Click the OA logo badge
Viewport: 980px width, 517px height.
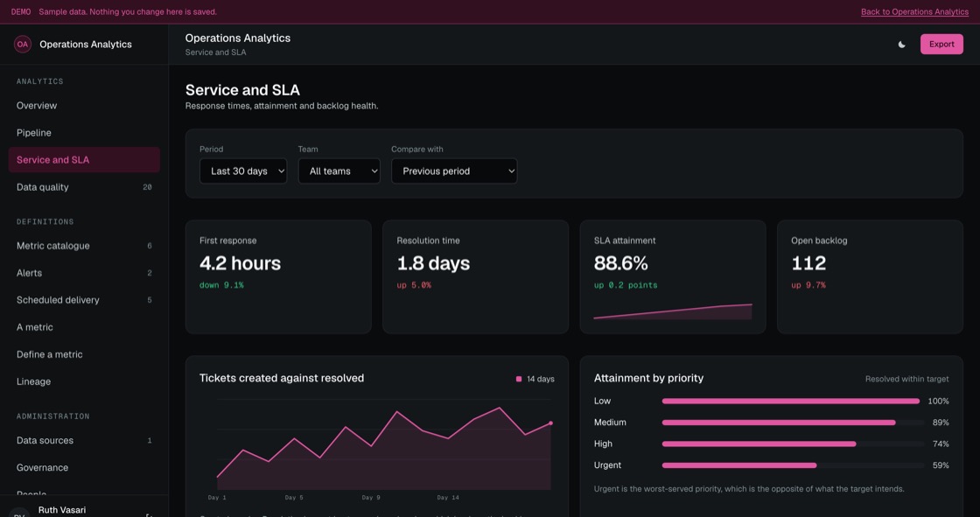point(23,45)
